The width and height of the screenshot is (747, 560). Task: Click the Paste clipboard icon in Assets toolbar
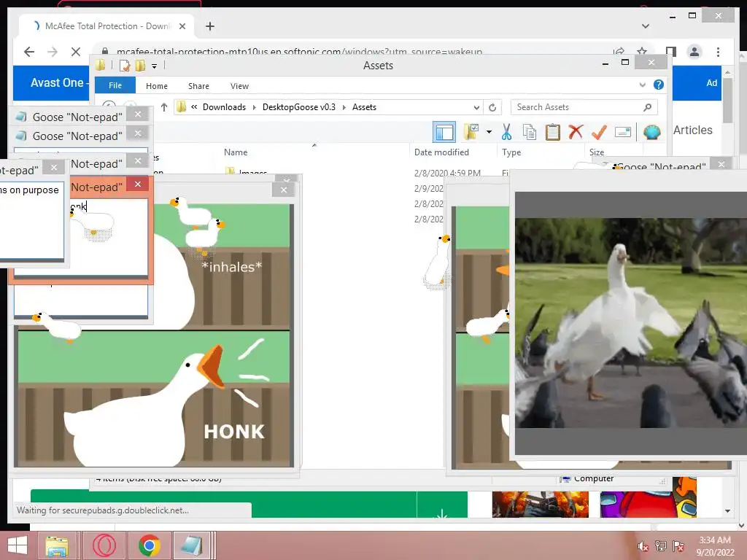click(x=552, y=132)
